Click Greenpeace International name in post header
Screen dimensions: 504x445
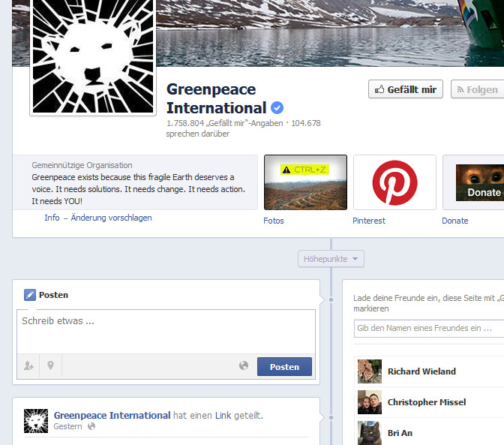coord(112,416)
